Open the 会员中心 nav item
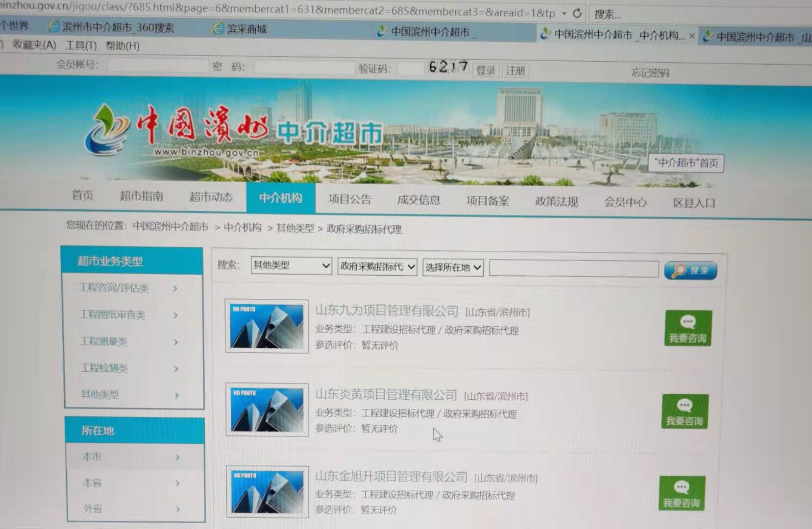Screen dimensions: 812x529 625,202
